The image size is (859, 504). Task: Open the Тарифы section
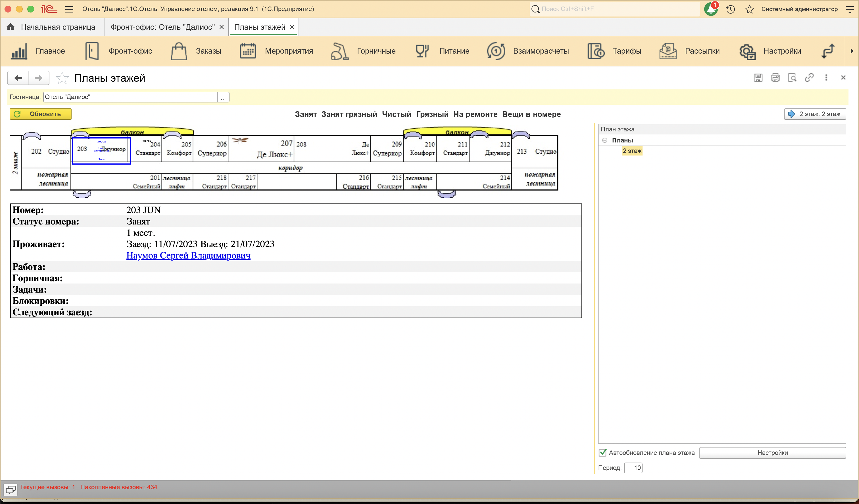point(614,51)
